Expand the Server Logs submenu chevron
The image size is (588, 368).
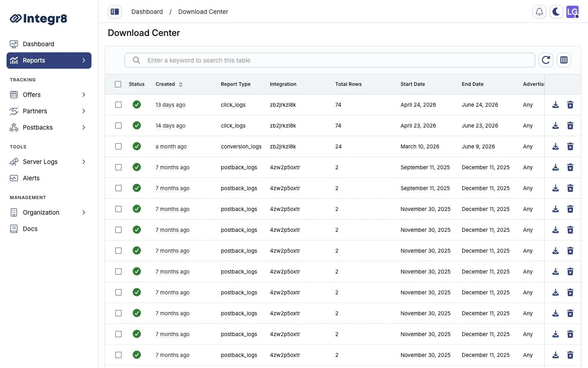84,162
